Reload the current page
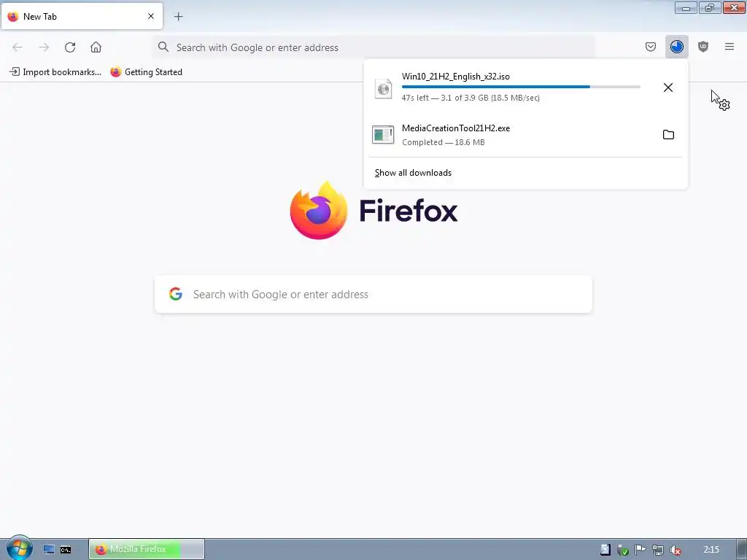 [x=70, y=47]
